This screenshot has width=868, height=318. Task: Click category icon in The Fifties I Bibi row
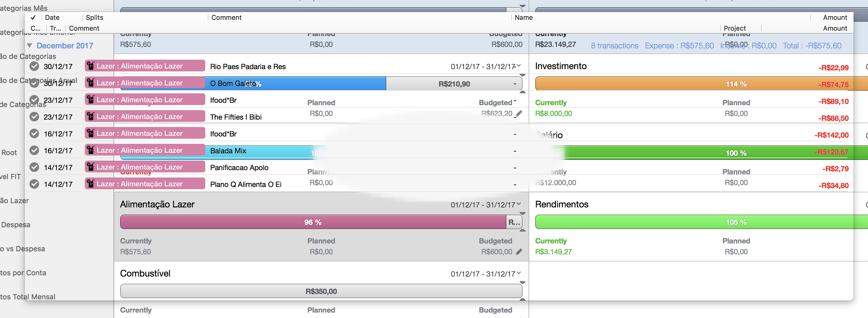90,116
